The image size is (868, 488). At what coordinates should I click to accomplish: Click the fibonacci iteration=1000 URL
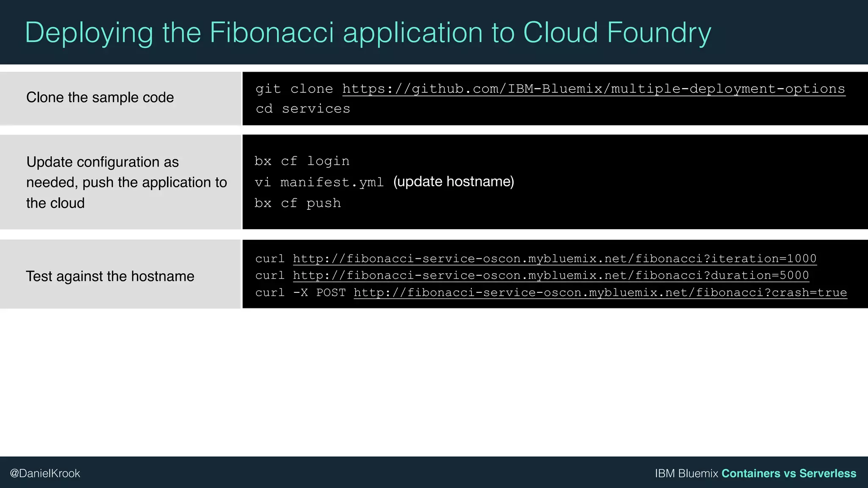pos(554,258)
